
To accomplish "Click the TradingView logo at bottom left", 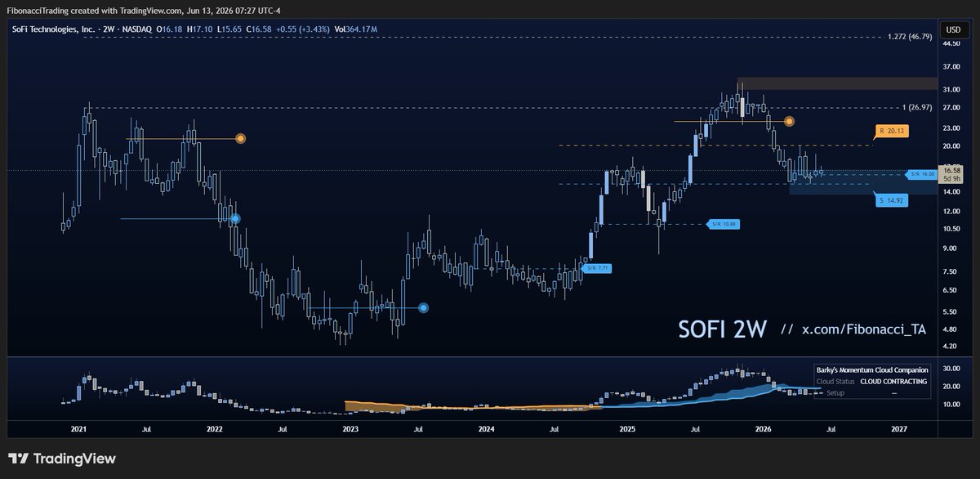I will click(62, 459).
